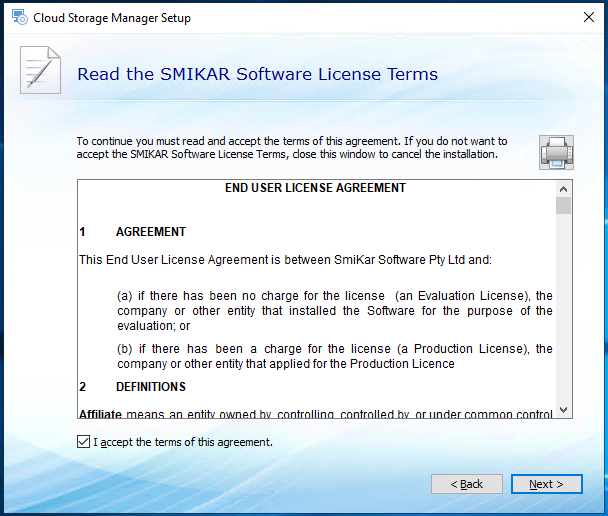Click the print license agreement icon
608x516 pixels.
(556, 152)
